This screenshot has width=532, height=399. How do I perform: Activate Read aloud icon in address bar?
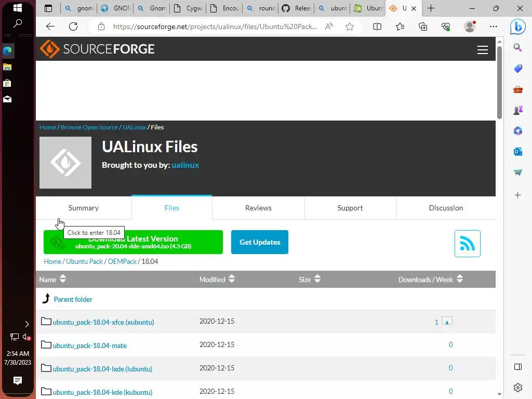pos(329,26)
